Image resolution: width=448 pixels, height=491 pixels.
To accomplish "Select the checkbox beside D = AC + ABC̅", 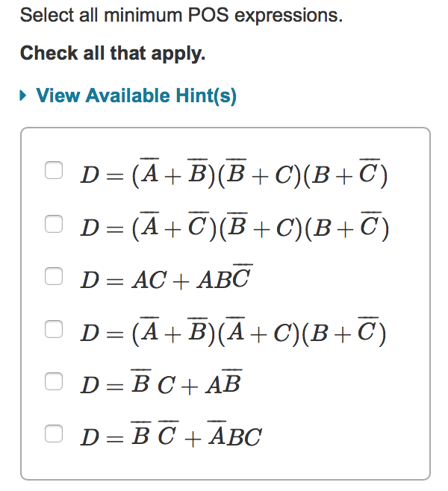I will (x=54, y=276).
